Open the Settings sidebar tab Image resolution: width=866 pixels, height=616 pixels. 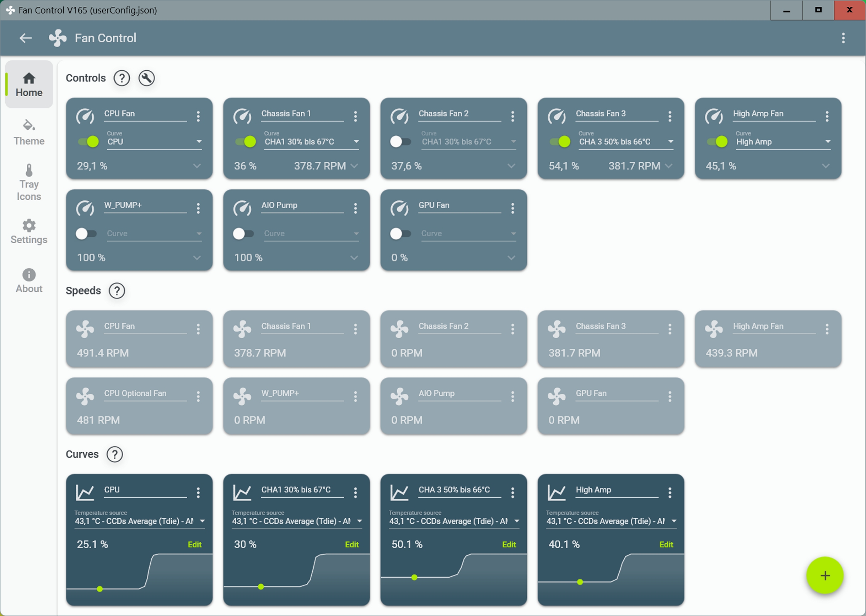29,232
